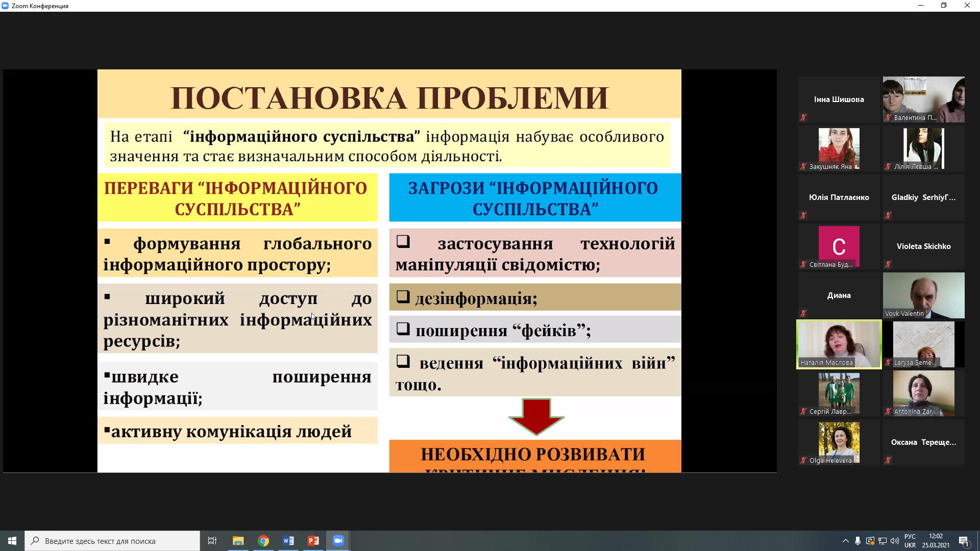Click the taskbar search text field
This screenshot has width=980, height=551.
(112, 541)
